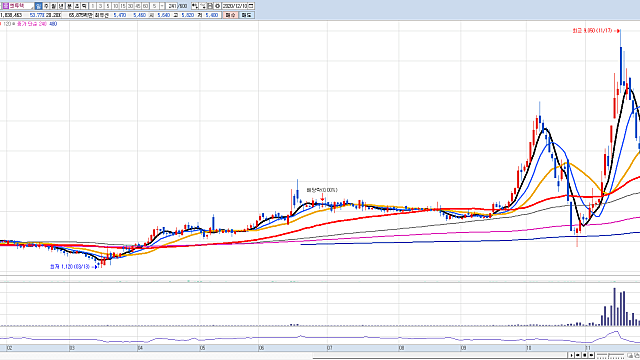Click the second chart playback control button
Screen dimensions: 640x360
point(578,355)
